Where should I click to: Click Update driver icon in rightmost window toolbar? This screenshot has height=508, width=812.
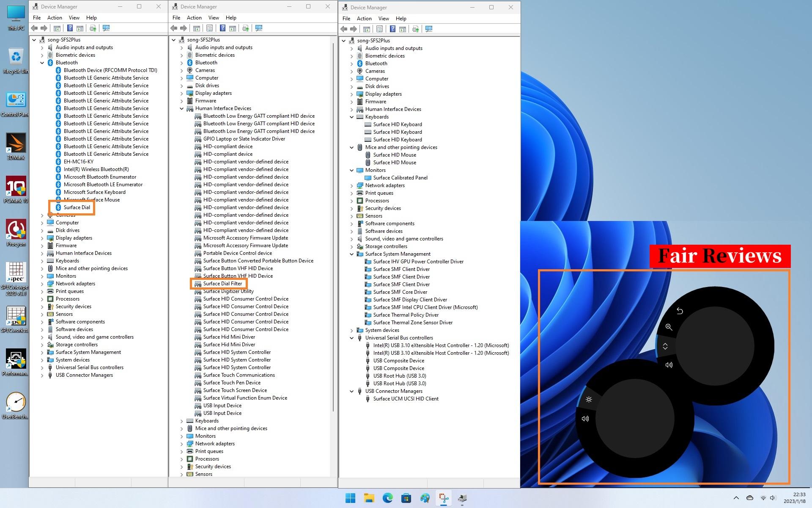(415, 29)
